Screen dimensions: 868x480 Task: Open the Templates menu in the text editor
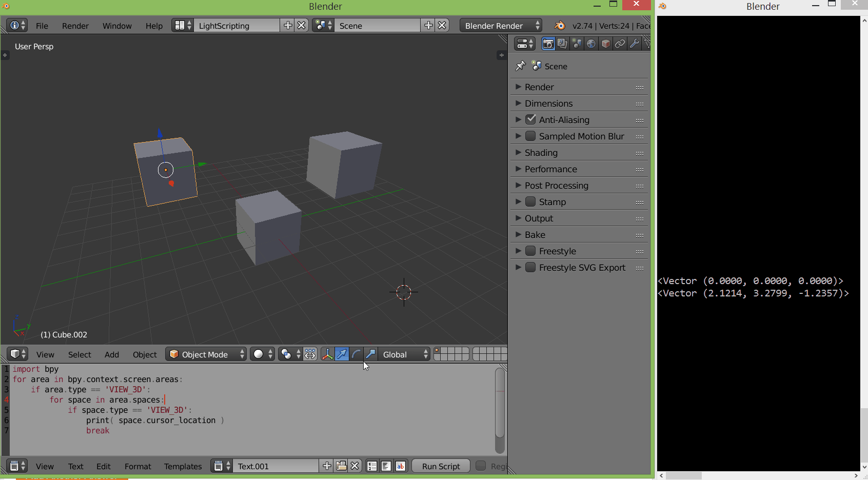(183, 466)
